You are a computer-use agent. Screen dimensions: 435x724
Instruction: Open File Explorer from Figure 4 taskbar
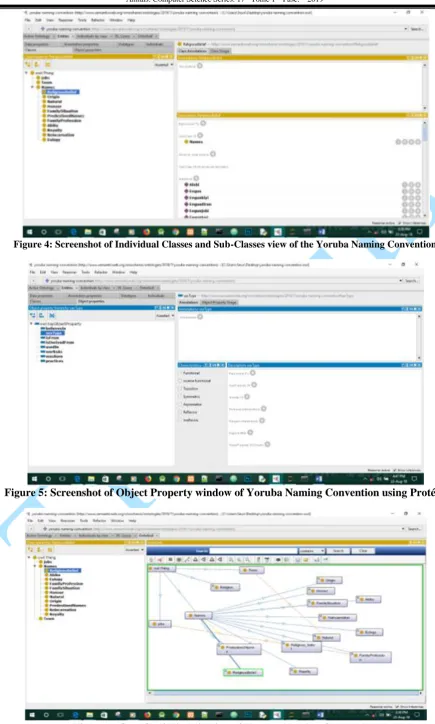(88, 232)
